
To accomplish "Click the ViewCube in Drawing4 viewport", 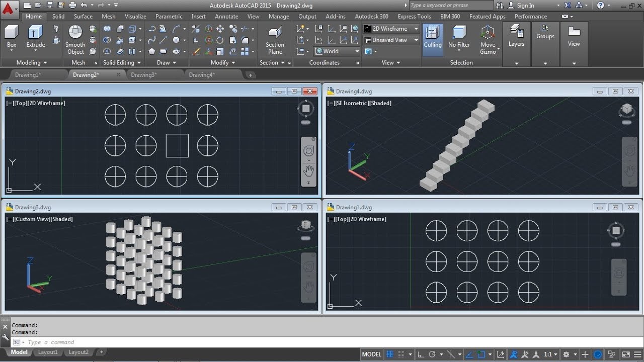I will 626,109.
